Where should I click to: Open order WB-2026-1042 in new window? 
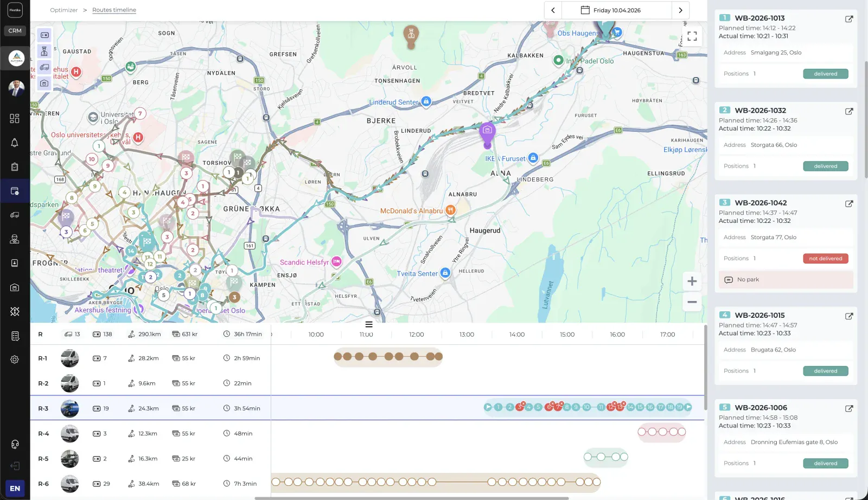849,204
